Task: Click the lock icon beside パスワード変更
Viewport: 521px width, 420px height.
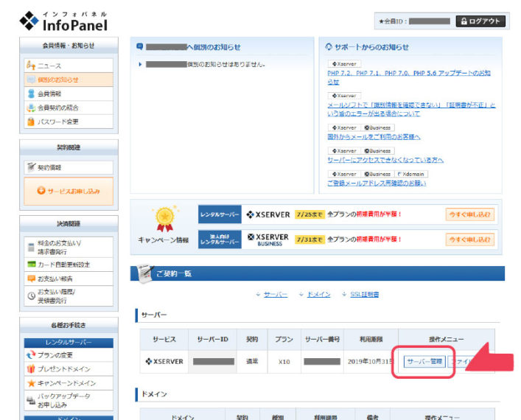Action: pos(31,122)
